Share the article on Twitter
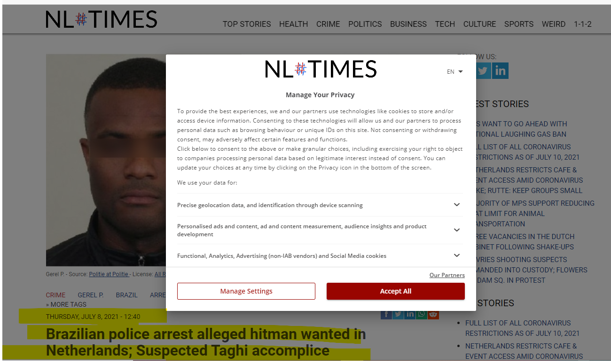 coord(398,314)
